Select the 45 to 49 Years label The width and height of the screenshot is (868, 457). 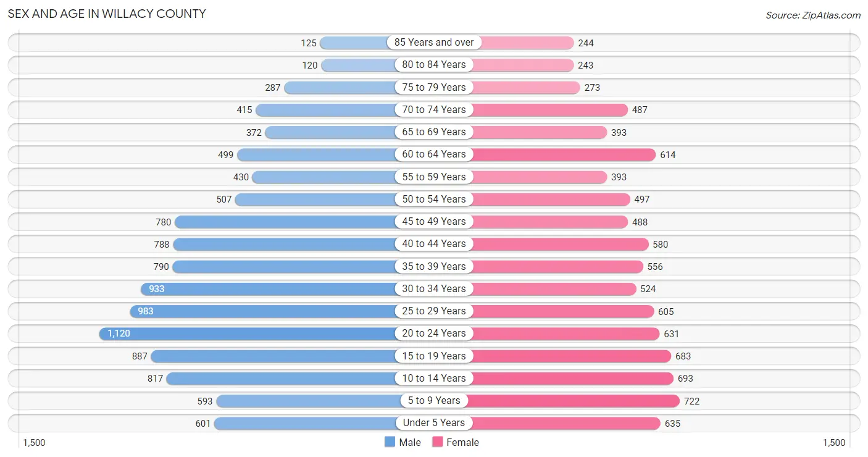434,222
